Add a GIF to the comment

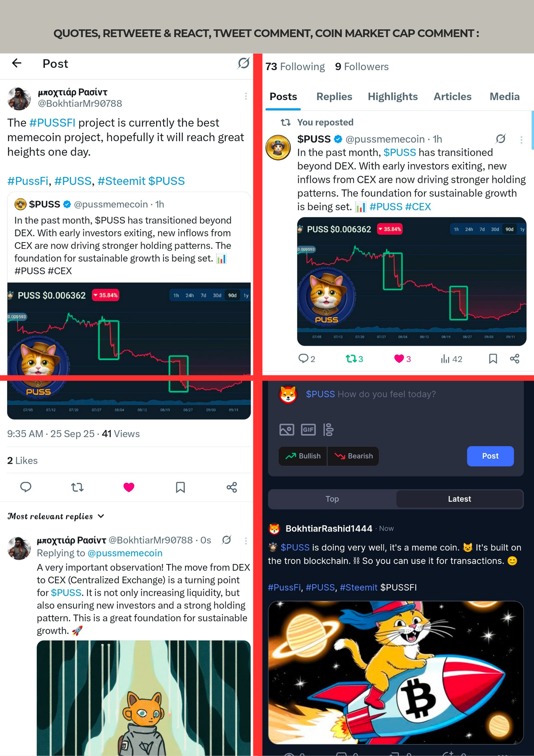tap(308, 430)
